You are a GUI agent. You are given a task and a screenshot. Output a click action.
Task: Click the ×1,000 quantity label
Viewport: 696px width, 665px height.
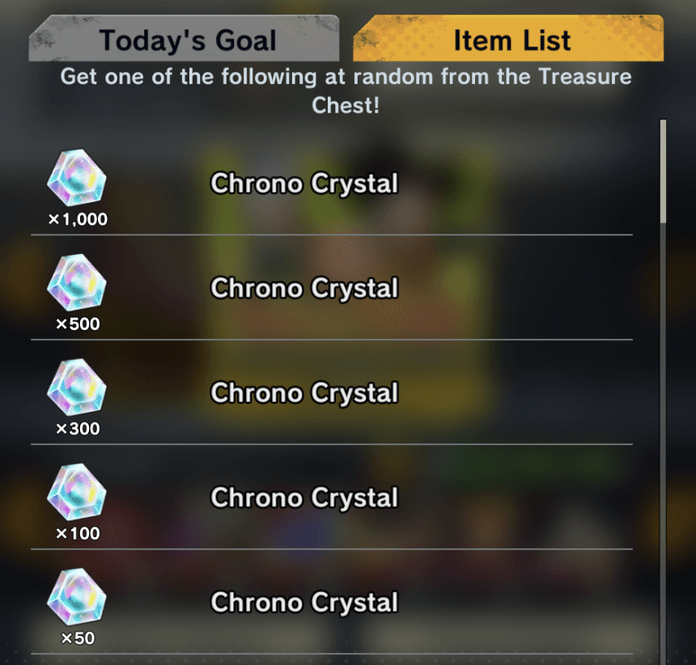pyautogui.click(x=77, y=219)
